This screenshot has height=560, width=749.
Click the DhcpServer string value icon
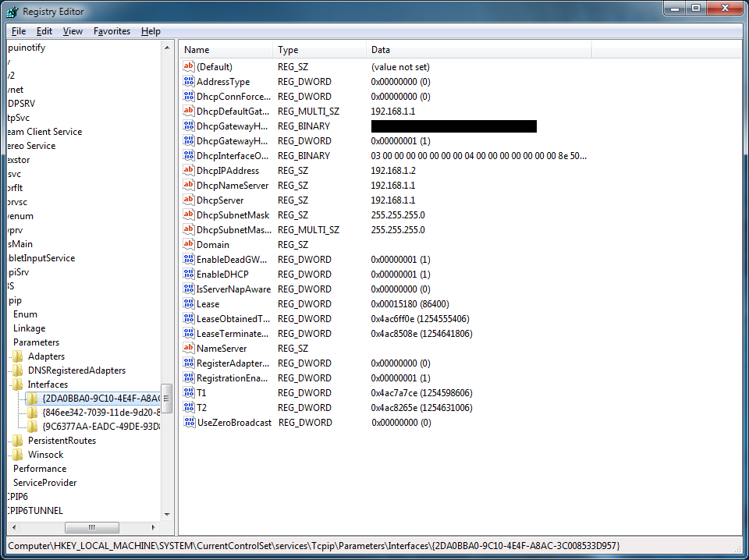pyautogui.click(x=189, y=200)
